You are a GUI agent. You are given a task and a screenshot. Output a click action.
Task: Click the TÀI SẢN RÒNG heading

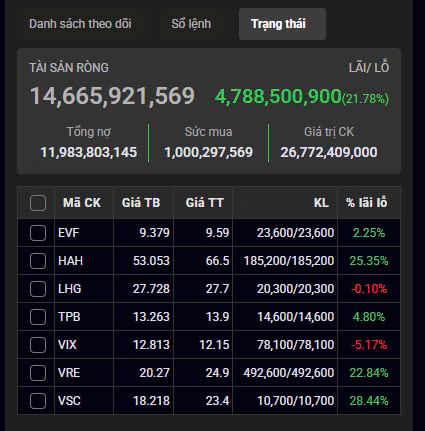[x=69, y=68]
